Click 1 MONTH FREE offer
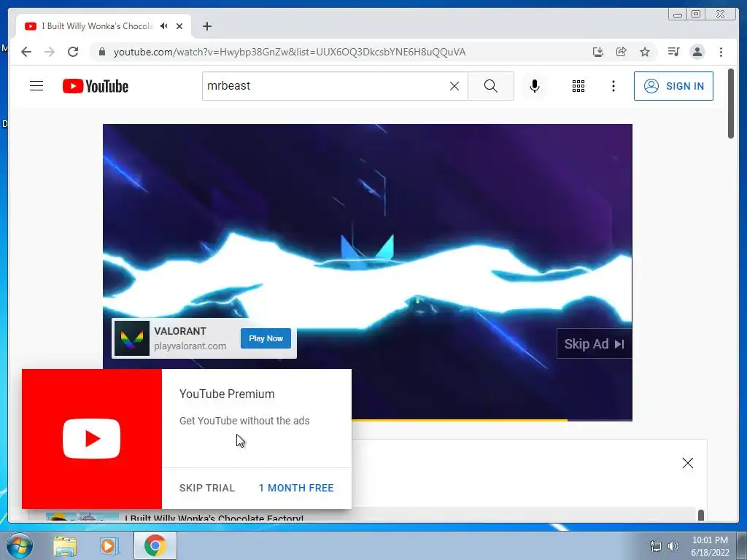This screenshot has width=747, height=560. [x=296, y=488]
